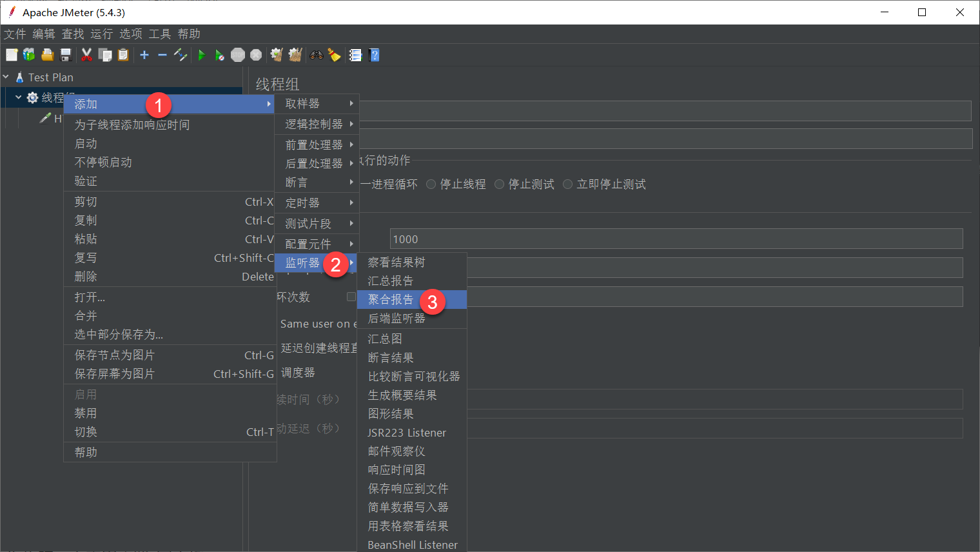Image resolution: width=980 pixels, height=552 pixels.
Task: Expand all nodes with plus icon
Action: (x=144, y=55)
